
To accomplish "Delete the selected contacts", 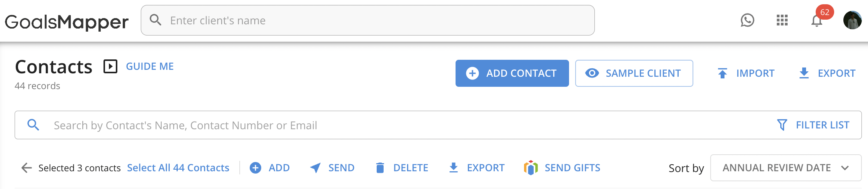I will pos(402,168).
